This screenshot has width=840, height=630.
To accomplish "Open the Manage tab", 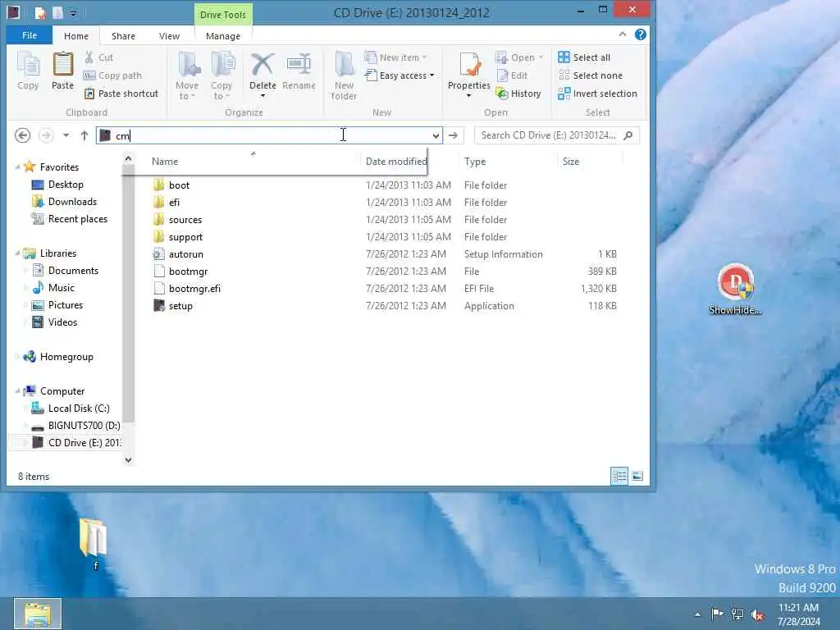I will coord(223,36).
